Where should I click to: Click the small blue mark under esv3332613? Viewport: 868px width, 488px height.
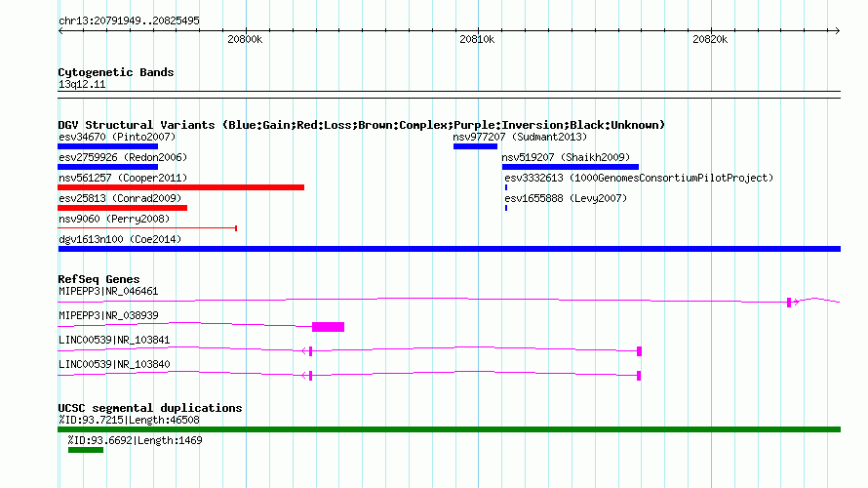[x=506, y=187]
